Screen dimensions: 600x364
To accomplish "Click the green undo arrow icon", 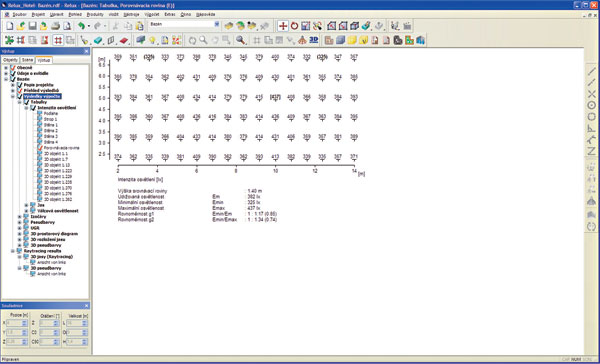I will 81,26.
